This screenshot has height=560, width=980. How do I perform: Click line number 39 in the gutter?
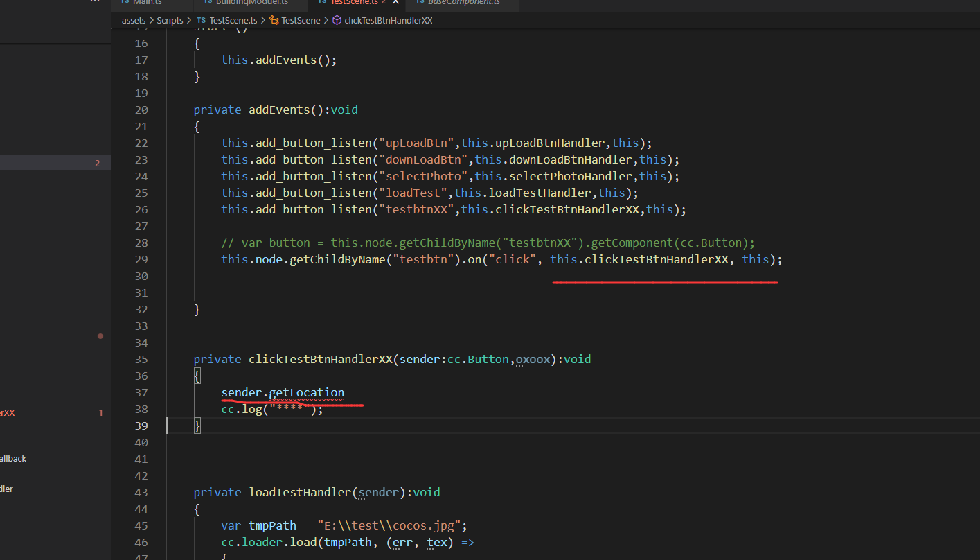[141, 426]
